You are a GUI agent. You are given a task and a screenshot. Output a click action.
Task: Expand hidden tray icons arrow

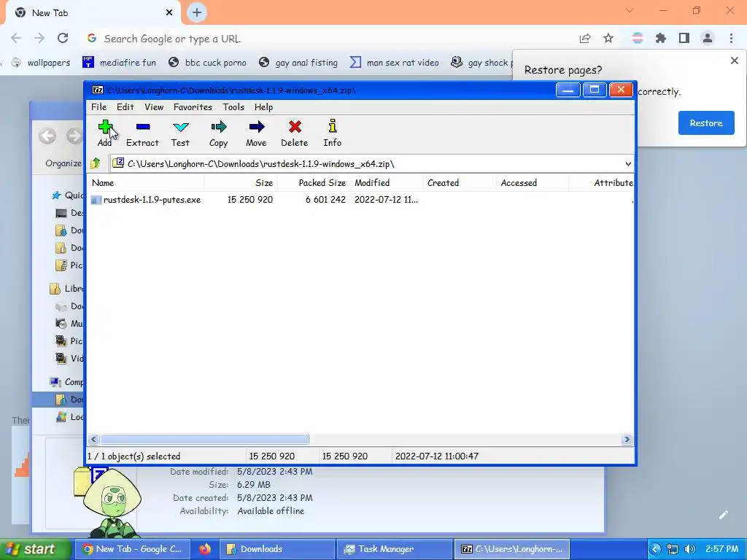[x=656, y=549]
